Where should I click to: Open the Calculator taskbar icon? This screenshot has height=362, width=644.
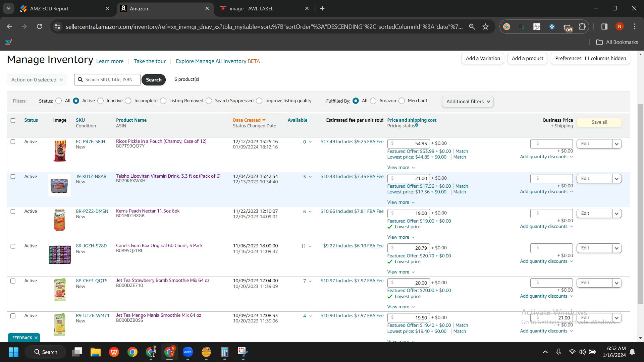tap(225, 352)
